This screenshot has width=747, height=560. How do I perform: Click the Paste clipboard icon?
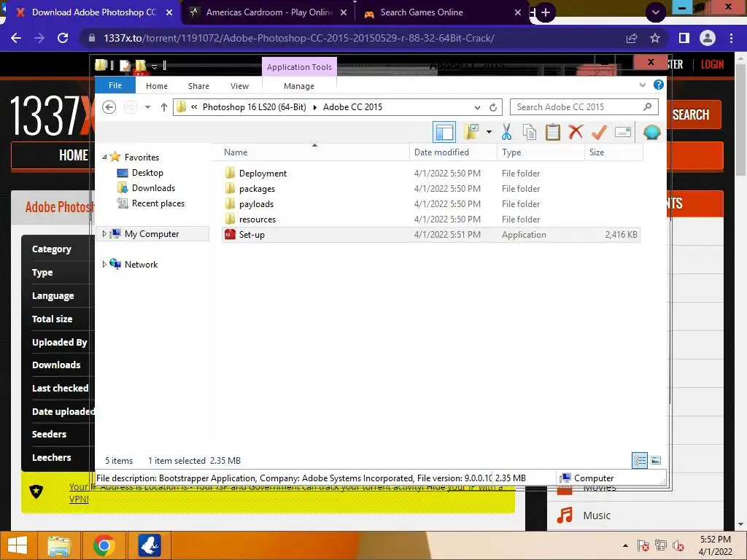(x=553, y=132)
